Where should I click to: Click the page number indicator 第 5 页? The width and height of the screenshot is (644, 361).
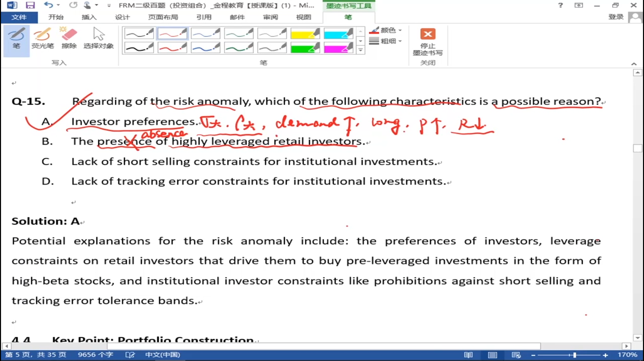click(x=36, y=355)
